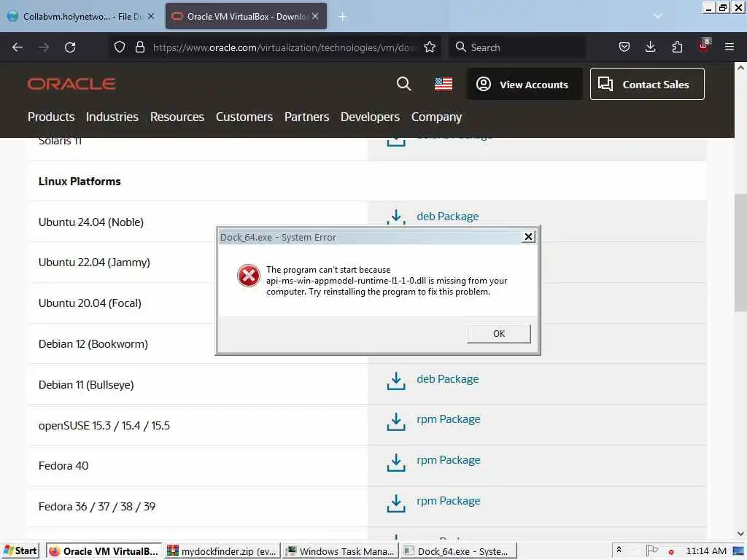Click the Ubuntu 24.04 deb Package link

pyautogui.click(x=447, y=217)
